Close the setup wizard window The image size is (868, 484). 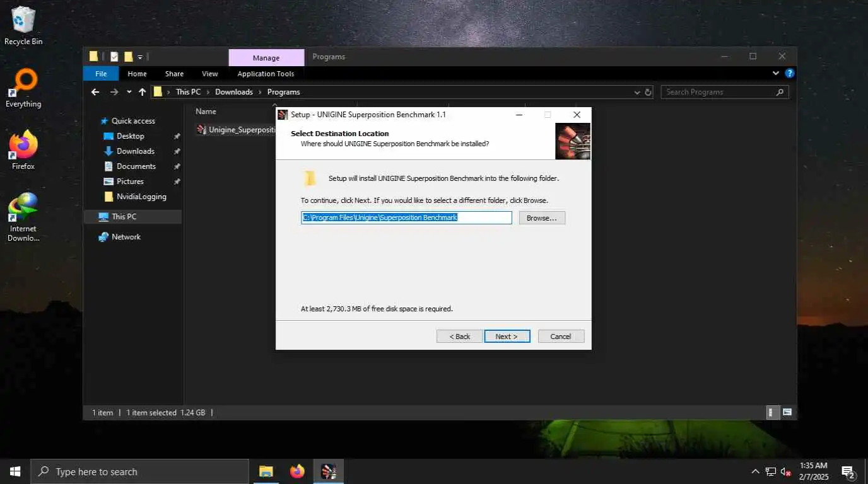[x=577, y=115]
